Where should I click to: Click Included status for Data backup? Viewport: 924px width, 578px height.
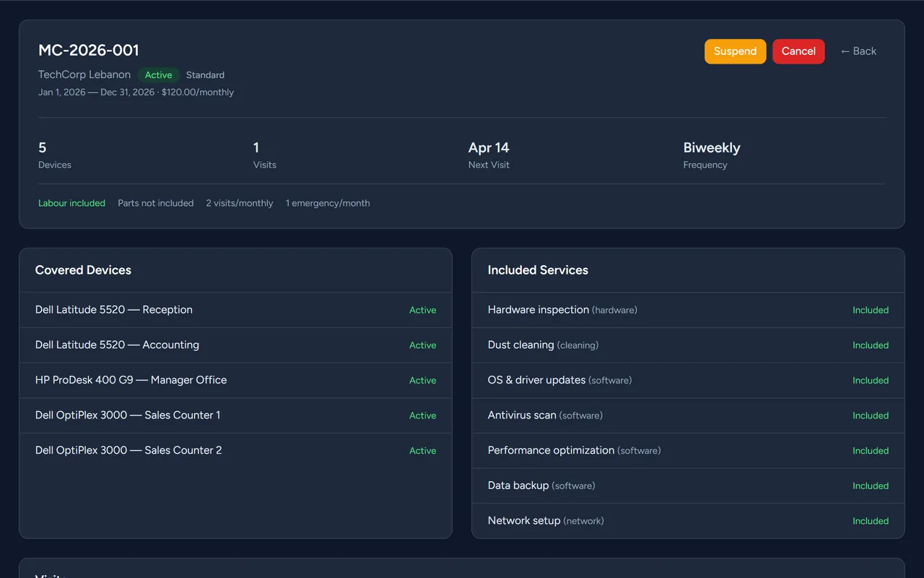click(871, 486)
